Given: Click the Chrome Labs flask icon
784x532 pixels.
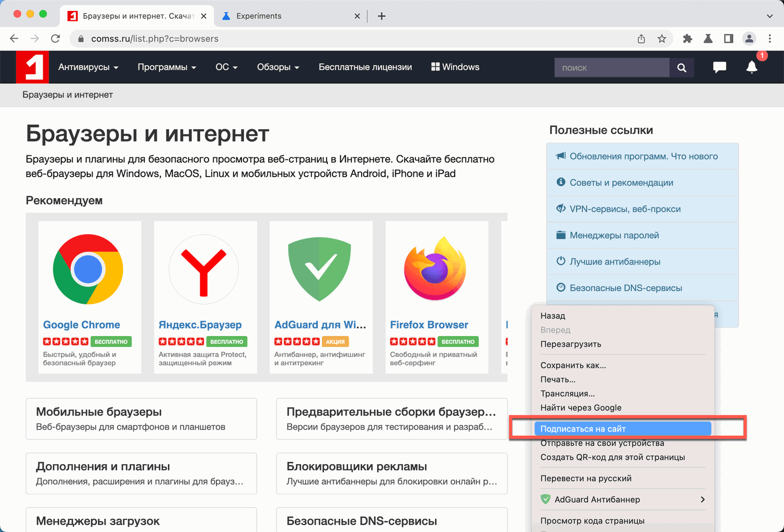Looking at the screenshot, I should click(x=708, y=39).
